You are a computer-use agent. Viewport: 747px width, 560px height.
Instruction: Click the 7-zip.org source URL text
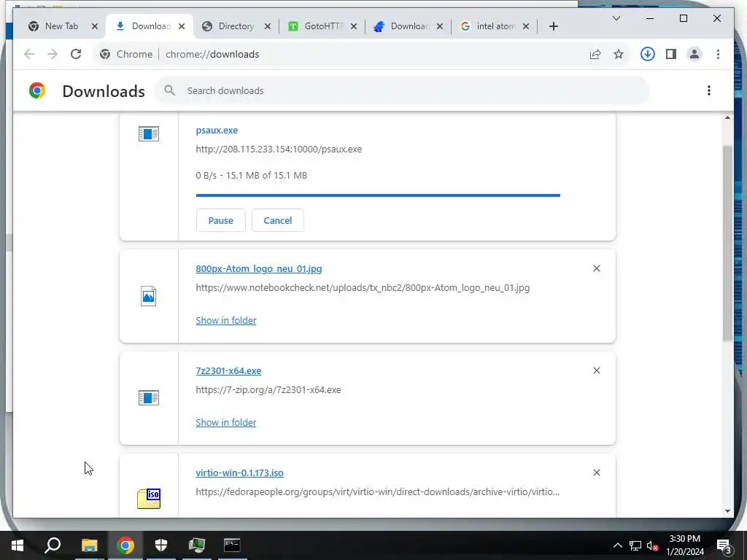(x=268, y=389)
